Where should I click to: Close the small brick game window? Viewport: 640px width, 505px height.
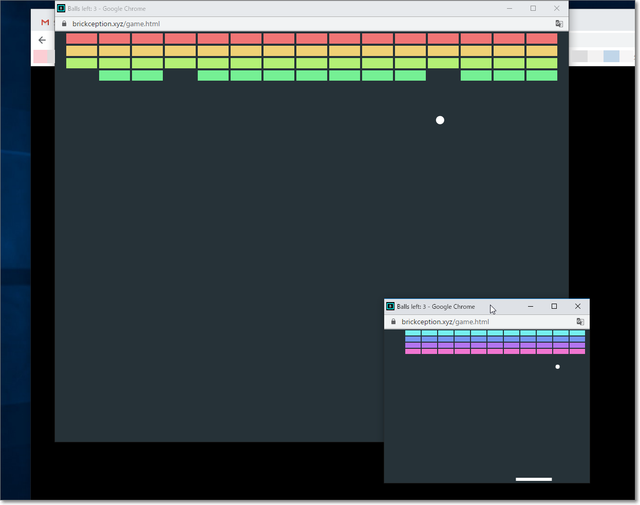coord(577,306)
